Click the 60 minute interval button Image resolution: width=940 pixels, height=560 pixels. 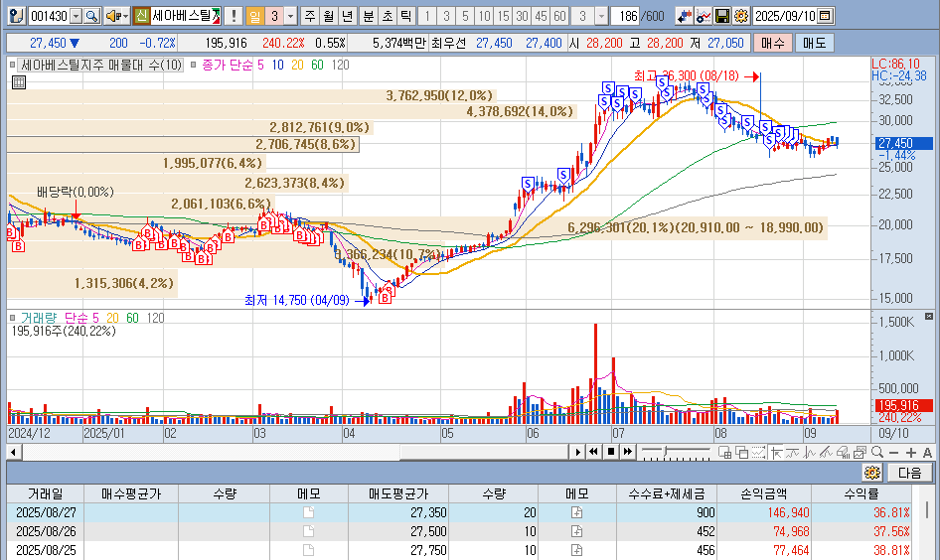pyautogui.click(x=559, y=16)
